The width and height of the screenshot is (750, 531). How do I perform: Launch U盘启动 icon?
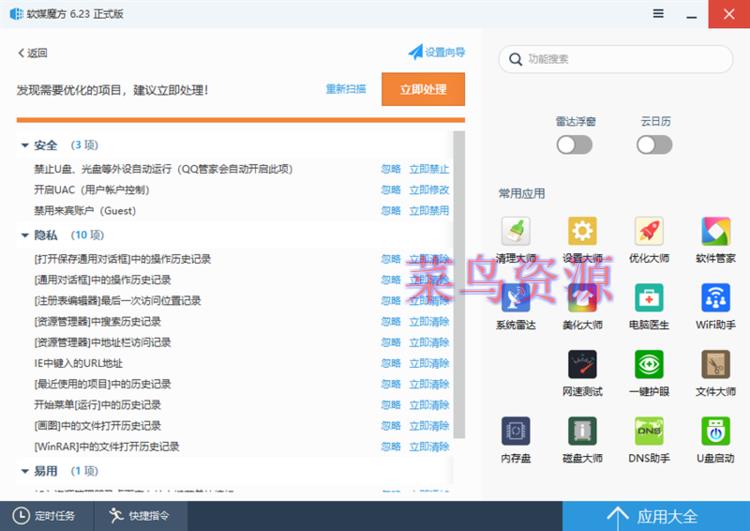pos(716,431)
